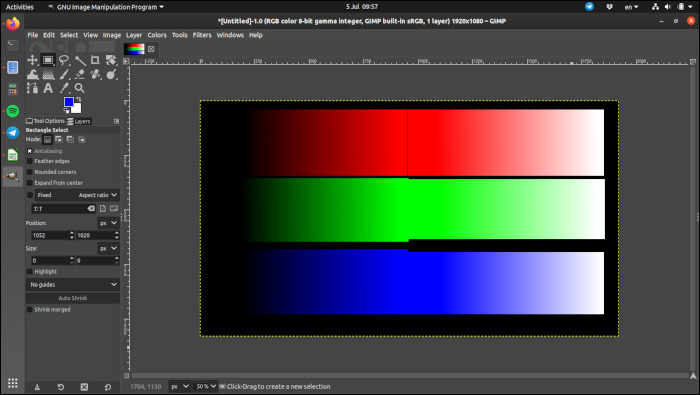Enable Rounded corners option
Image resolution: width=700 pixels, height=395 pixels.
point(29,172)
